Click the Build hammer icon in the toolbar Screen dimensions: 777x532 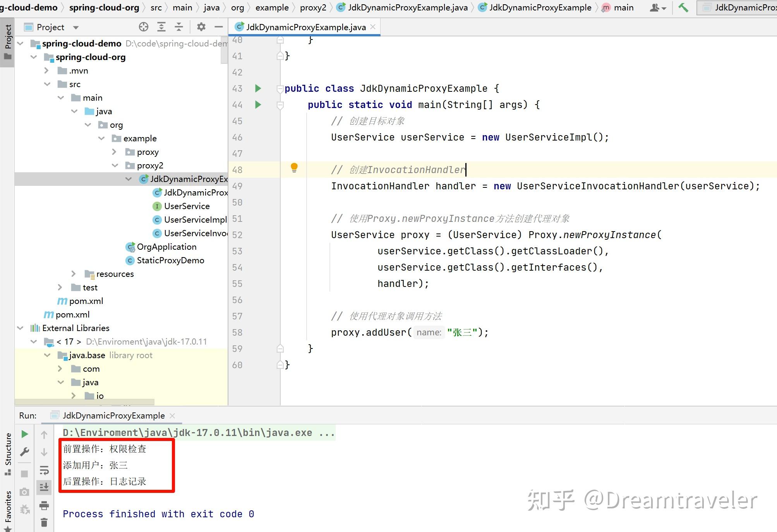pyautogui.click(x=683, y=7)
